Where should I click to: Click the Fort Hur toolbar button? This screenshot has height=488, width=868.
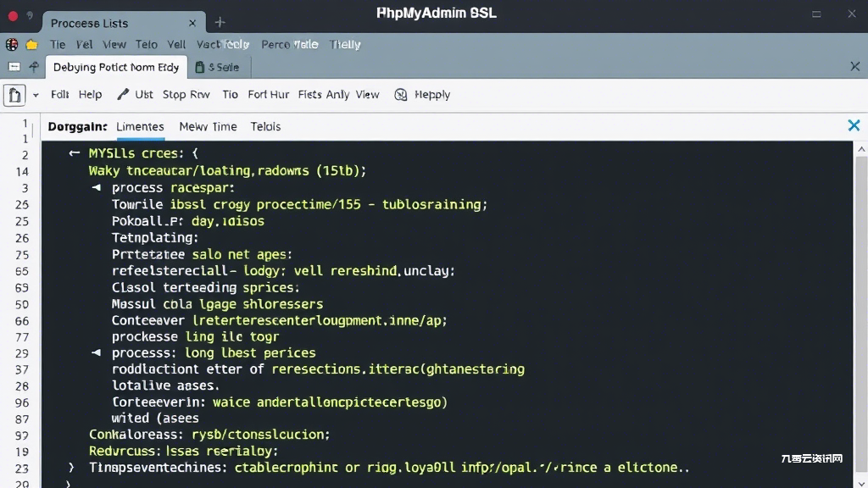pos(269,95)
